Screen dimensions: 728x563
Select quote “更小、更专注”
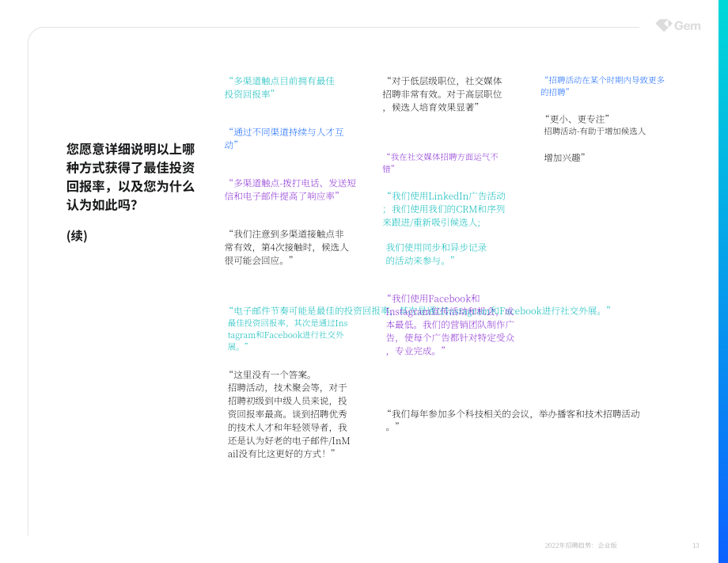pyautogui.click(x=577, y=119)
